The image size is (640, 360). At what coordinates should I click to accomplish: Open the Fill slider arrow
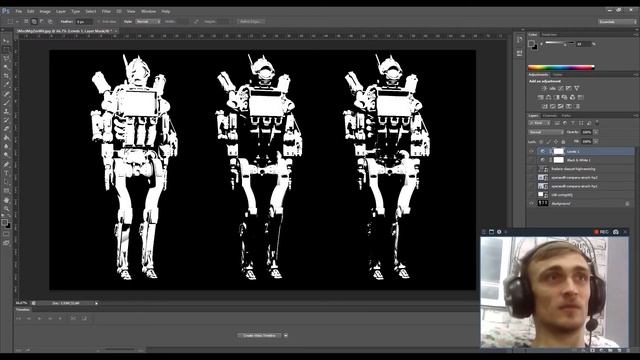click(x=596, y=142)
